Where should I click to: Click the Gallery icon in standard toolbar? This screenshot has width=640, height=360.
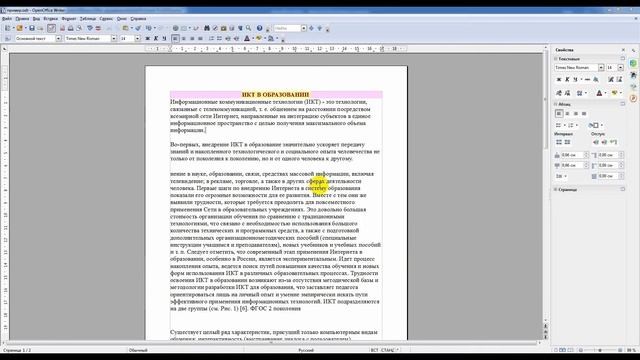[x=223, y=28]
